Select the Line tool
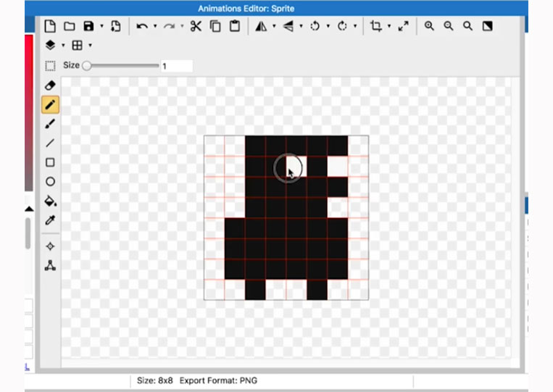This screenshot has width=553, height=392. (50, 143)
